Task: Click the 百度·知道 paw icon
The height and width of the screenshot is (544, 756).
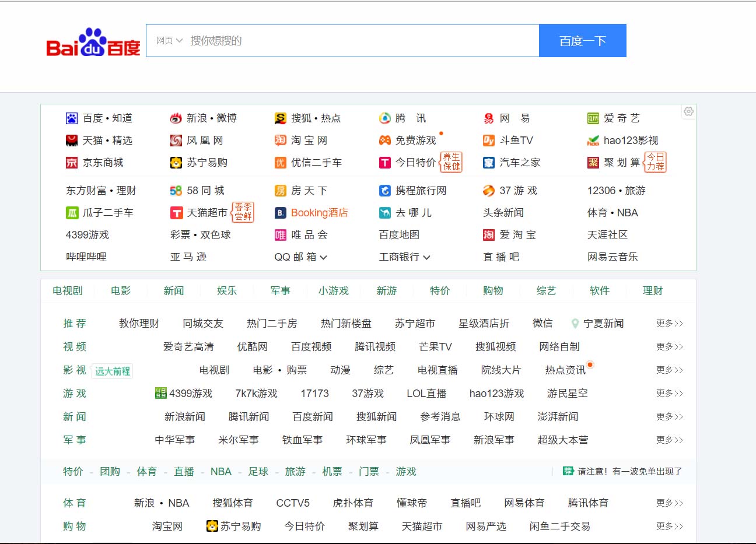Action: tap(72, 118)
